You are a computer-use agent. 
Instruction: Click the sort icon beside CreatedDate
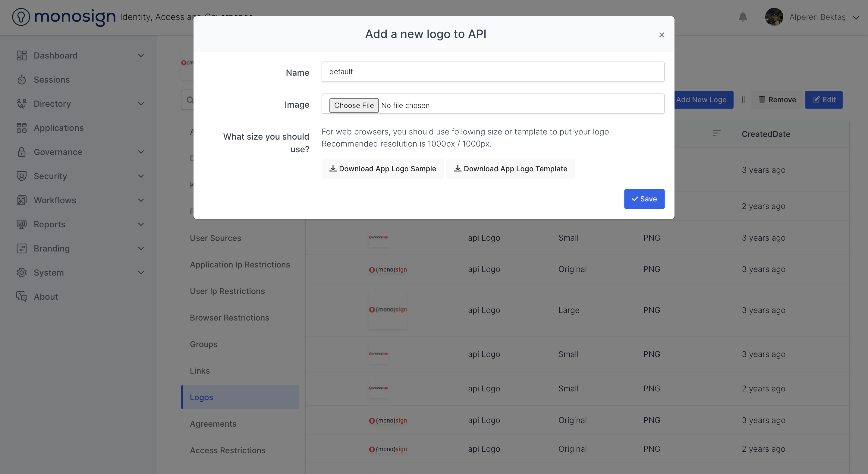717,133
